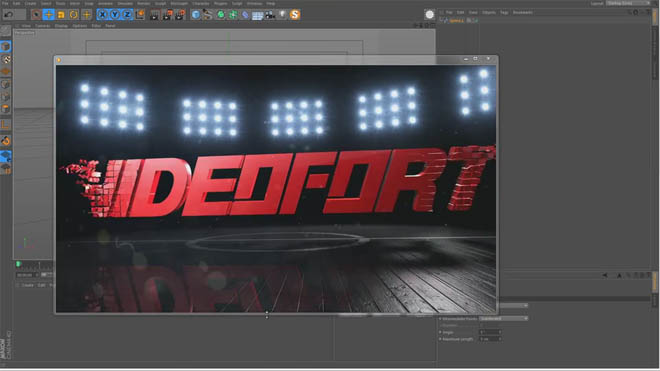
Task: Click the green generator object icon
Action: coord(221,15)
